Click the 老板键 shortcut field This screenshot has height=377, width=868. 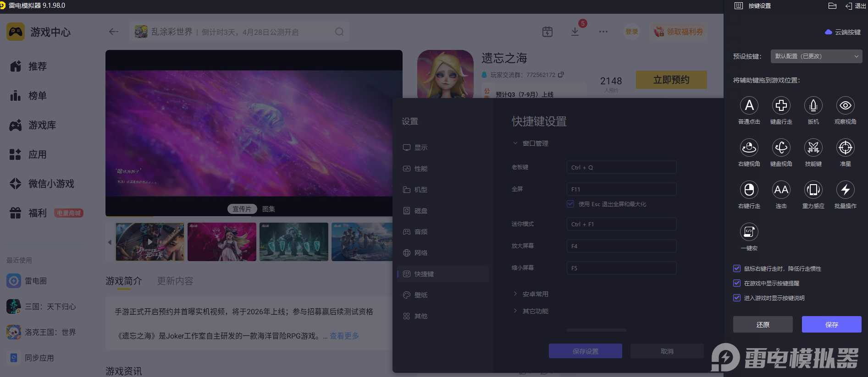click(x=621, y=167)
